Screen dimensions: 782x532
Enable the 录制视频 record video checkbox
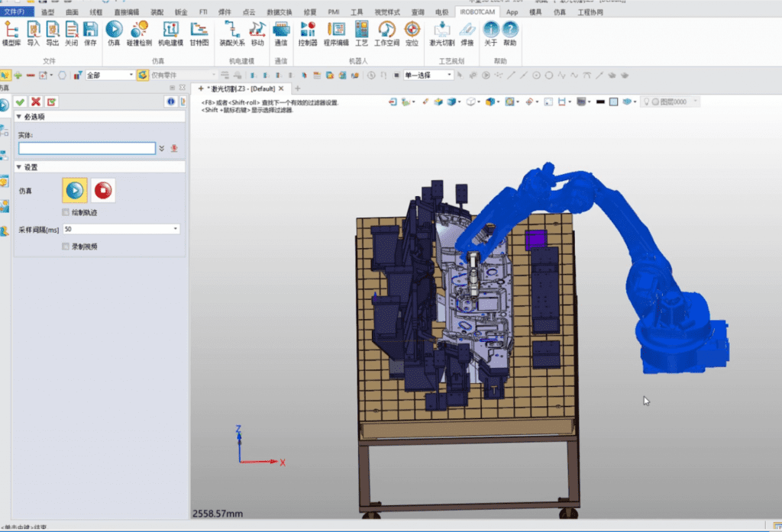click(x=66, y=247)
